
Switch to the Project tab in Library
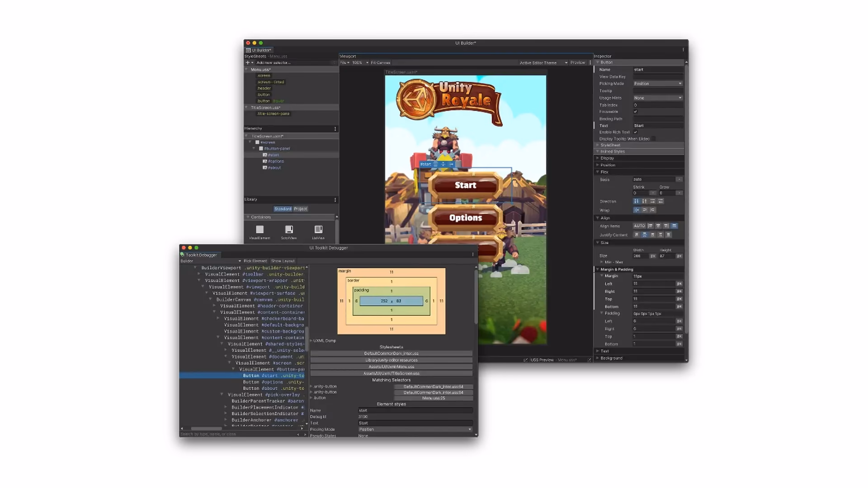pos(300,208)
